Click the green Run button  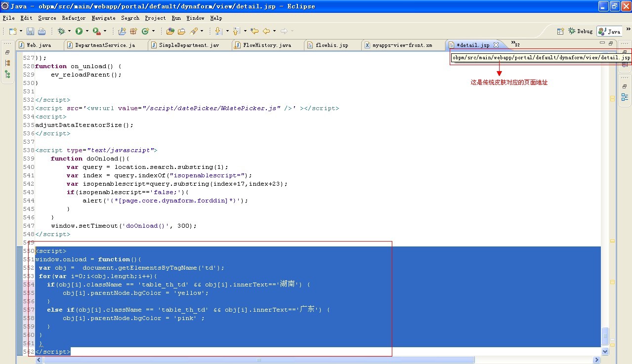click(79, 31)
